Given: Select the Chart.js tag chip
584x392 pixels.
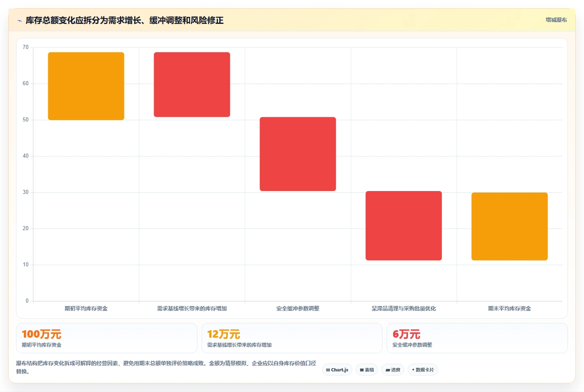Looking at the screenshot, I should point(337,370).
